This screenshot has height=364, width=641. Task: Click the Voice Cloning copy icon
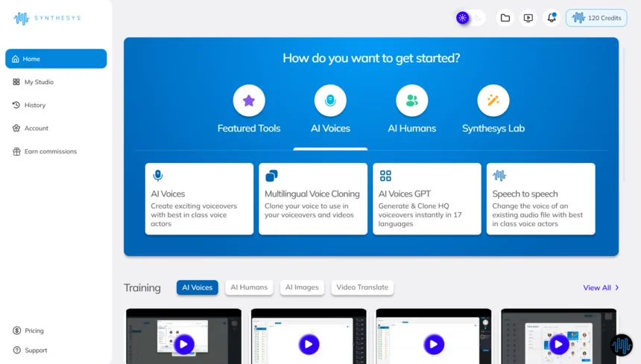click(271, 176)
